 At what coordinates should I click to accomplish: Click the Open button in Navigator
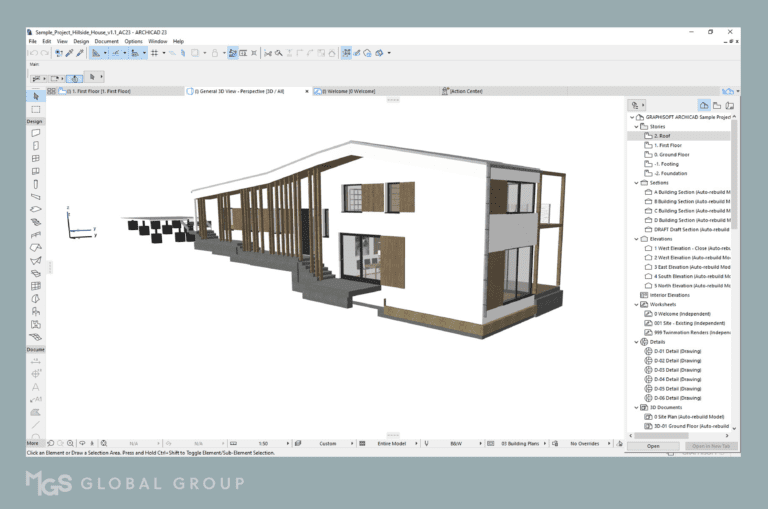[x=653, y=446]
